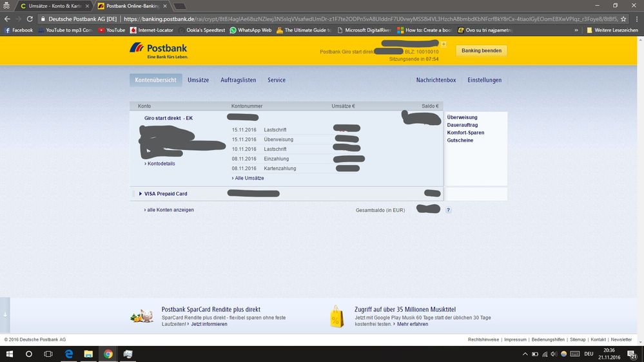Go back with browser back arrow
The width and height of the screenshot is (644, 362).
coord(7,19)
